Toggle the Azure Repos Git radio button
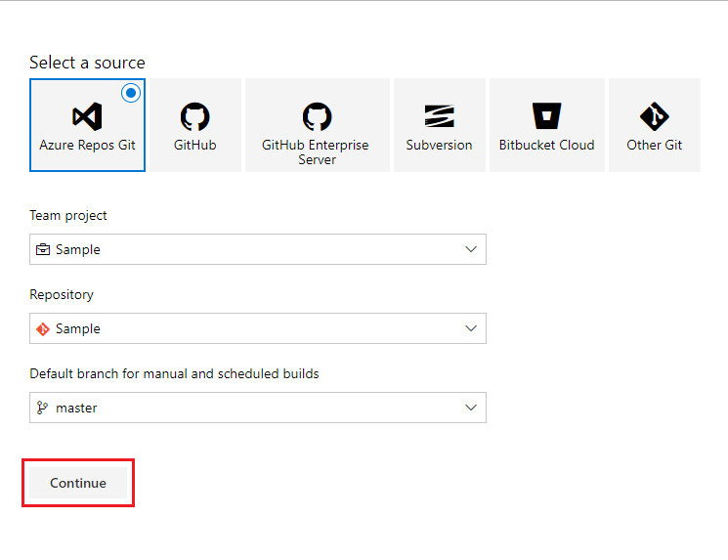Viewport: 728px width, 560px height. (131, 93)
